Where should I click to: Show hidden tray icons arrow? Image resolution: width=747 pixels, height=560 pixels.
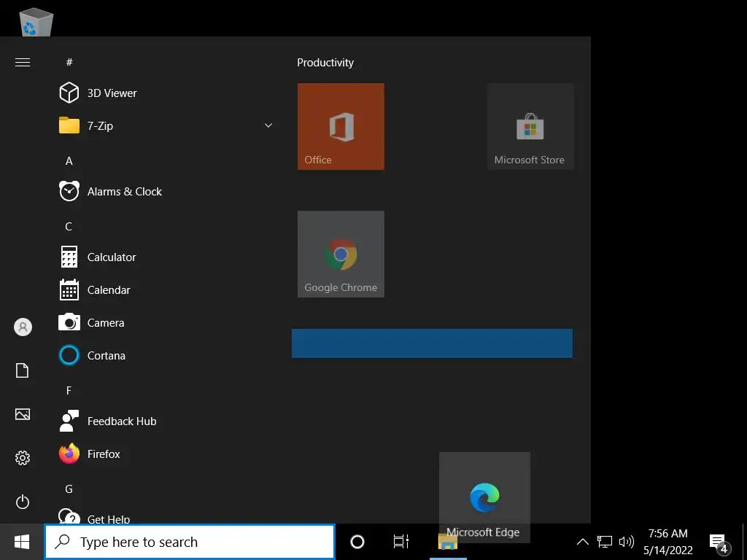pos(582,542)
